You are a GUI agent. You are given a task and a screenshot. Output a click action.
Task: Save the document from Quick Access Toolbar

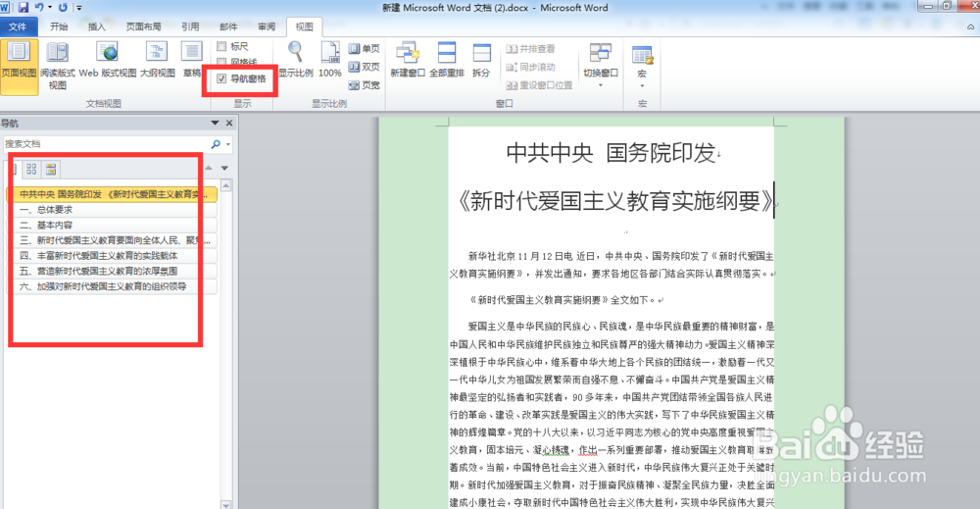coord(24,8)
